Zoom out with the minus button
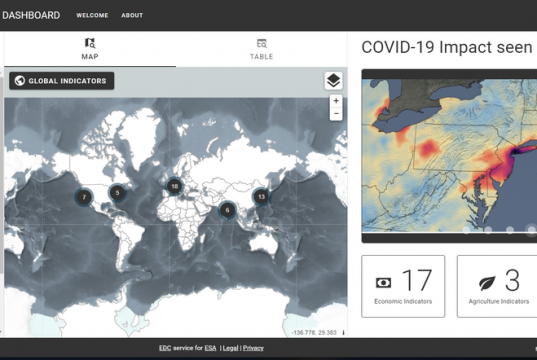The width and height of the screenshot is (537, 360). pos(336,114)
